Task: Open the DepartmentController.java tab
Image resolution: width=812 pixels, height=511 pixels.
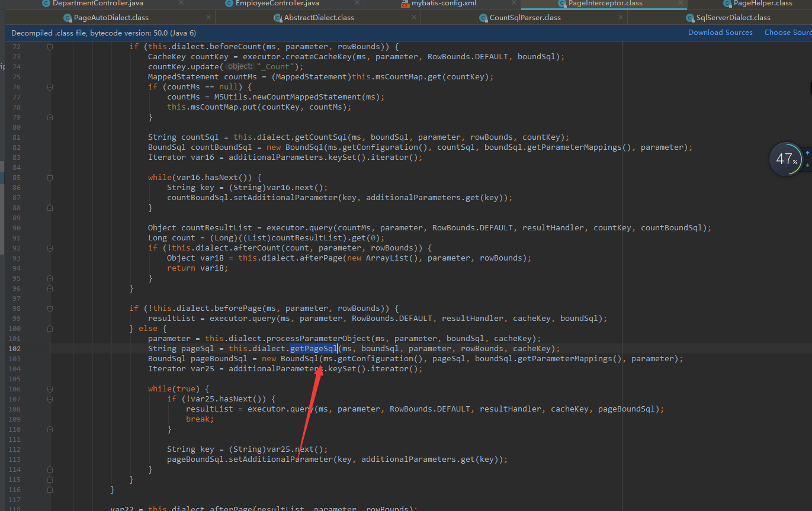Action: click(97, 4)
